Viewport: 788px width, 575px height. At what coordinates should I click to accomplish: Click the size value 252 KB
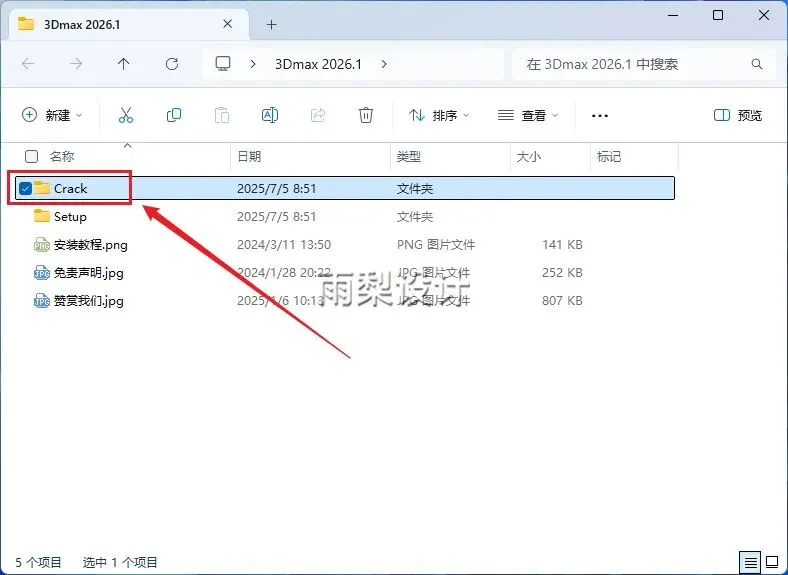tap(562, 273)
